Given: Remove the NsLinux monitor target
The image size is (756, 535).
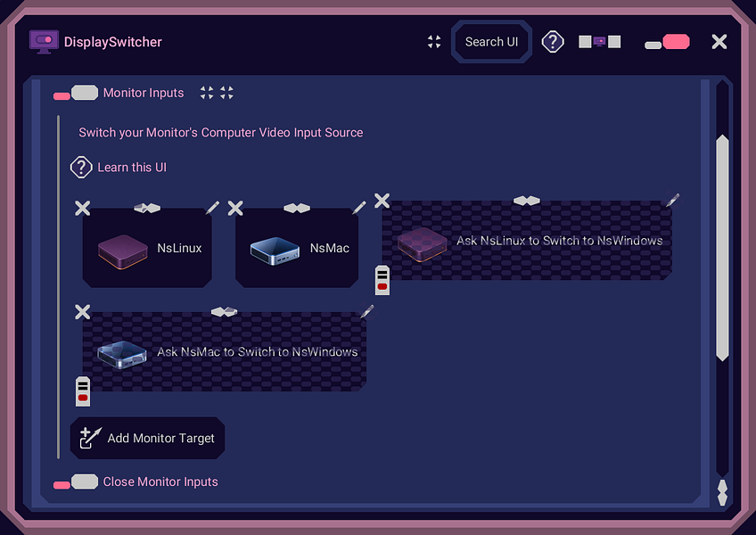Looking at the screenshot, I should (x=82, y=208).
